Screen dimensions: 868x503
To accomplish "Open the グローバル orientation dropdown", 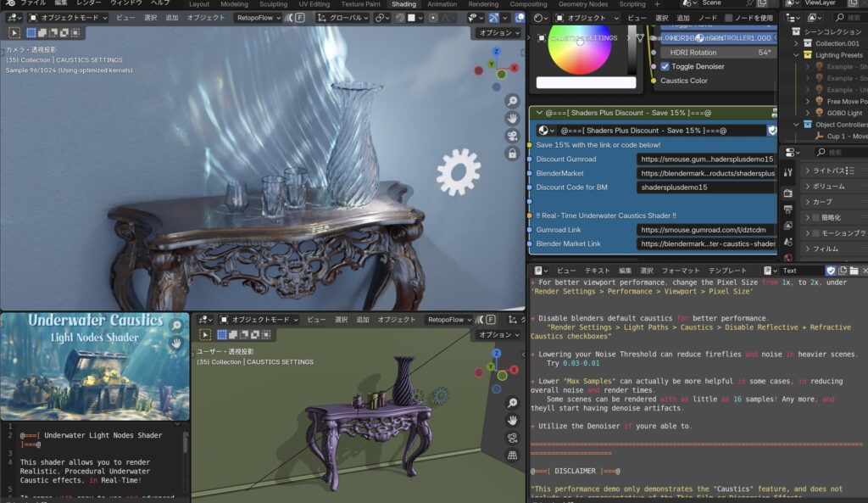I will [x=343, y=18].
